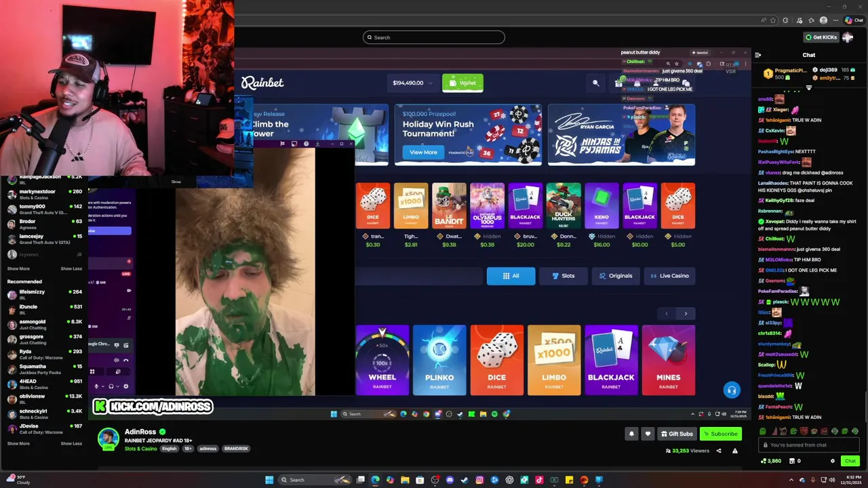Open the Windows Start button
The height and width of the screenshot is (488, 868).
(269, 480)
